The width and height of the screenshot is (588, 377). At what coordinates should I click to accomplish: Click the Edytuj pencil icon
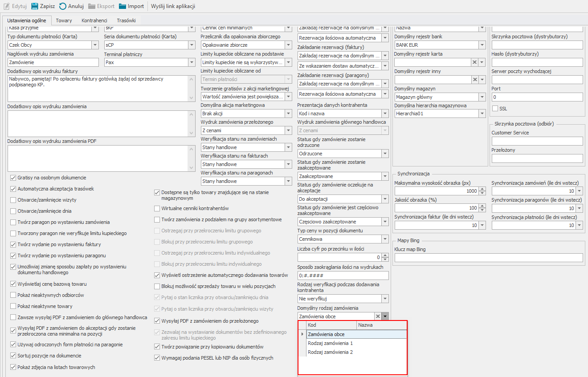pyautogui.click(x=6, y=6)
